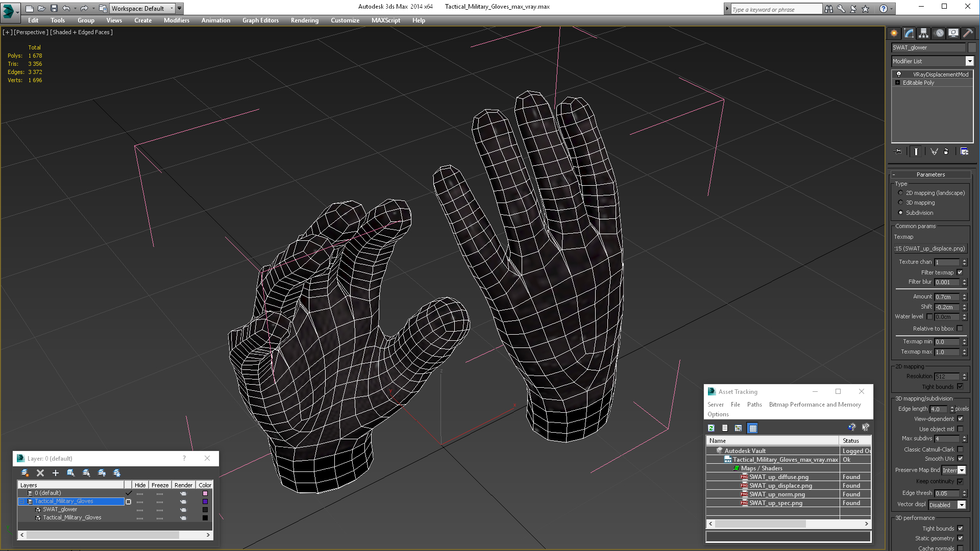Uncheck the Filter texmap checkbox
Screen dimensions: 980x551
coord(960,272)
